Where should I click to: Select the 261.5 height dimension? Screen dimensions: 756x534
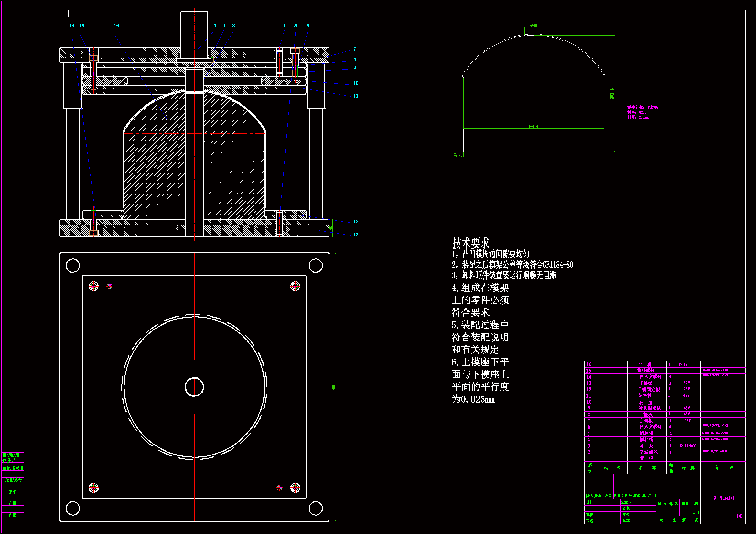pyautogui.click(x=612, y=93)
